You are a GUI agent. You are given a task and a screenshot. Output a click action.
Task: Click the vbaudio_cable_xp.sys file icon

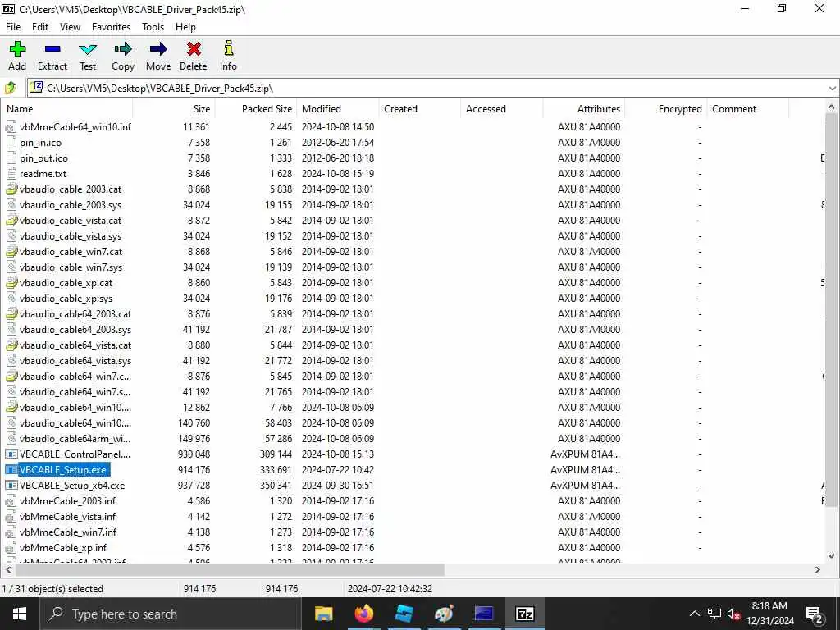[11, 299]
